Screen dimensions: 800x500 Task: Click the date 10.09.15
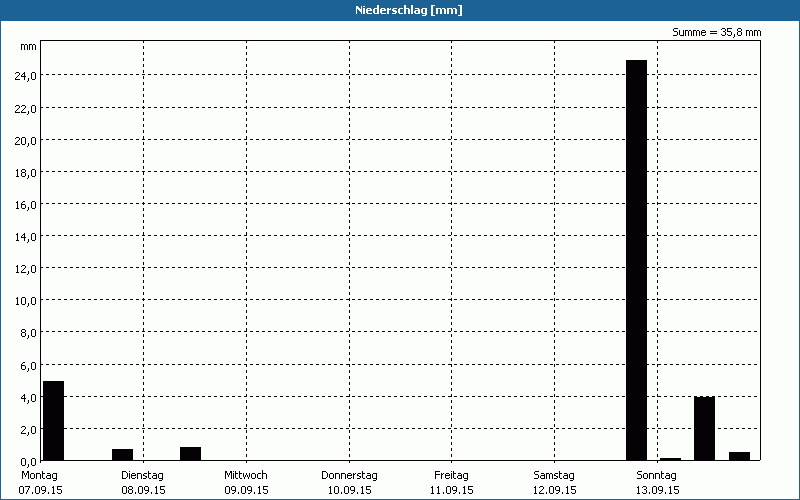point(349,491)
